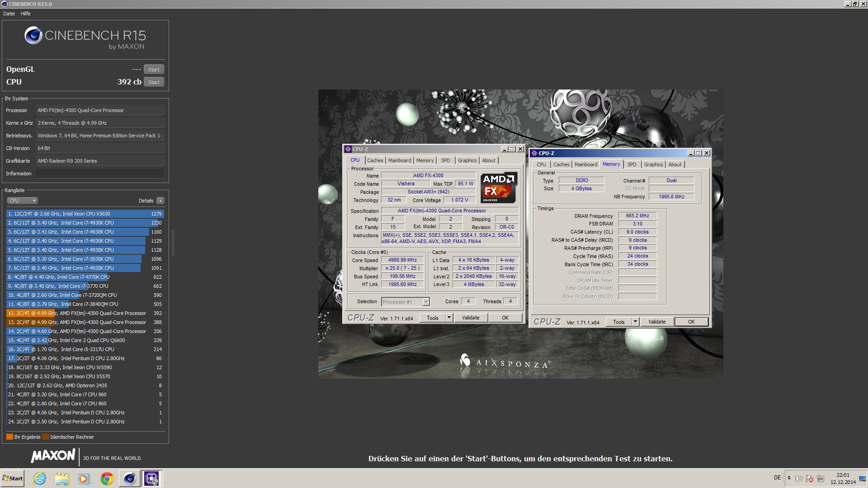Click Validate in CPU tab window

(x=471, y=318)
